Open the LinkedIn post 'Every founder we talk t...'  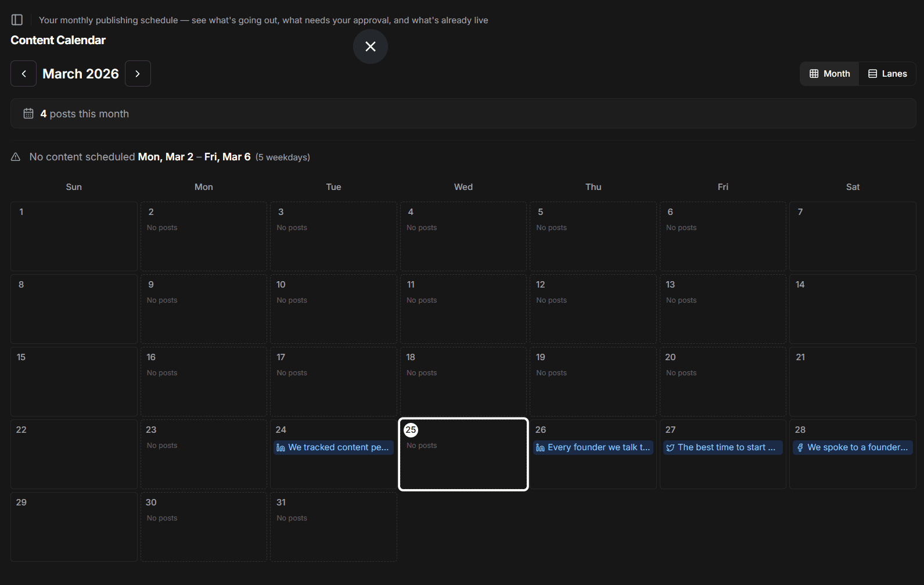point(593,447)
